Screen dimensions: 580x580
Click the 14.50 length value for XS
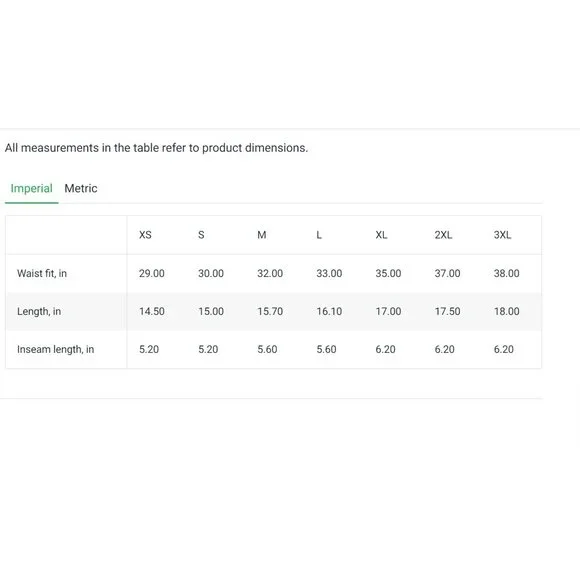[152, 311]
